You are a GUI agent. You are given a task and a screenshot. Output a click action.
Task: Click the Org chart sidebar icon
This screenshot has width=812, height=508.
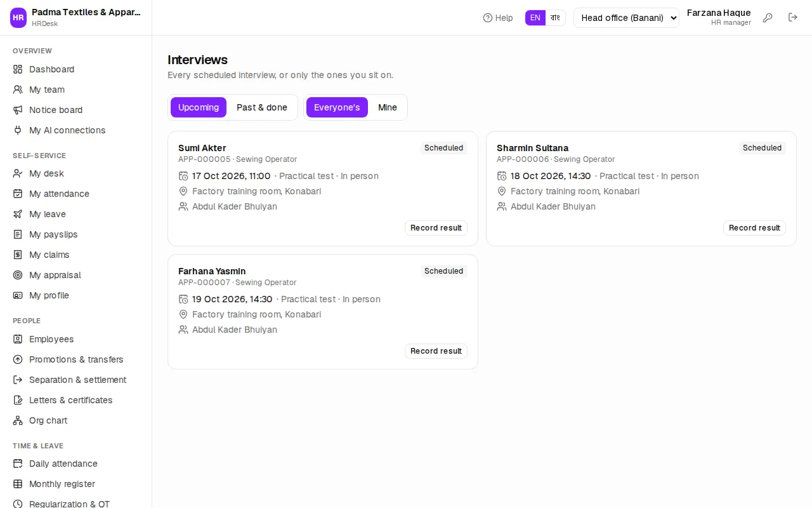tap(18, 420)
